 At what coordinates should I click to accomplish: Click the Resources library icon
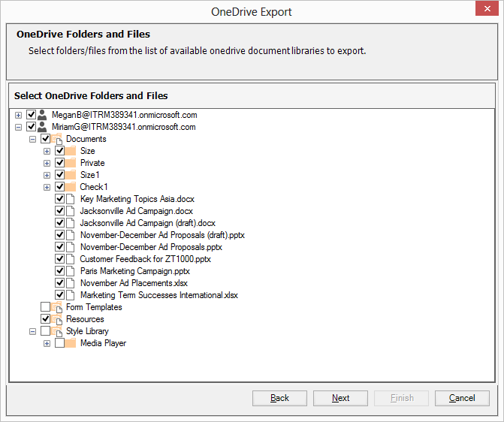[56, 319]
